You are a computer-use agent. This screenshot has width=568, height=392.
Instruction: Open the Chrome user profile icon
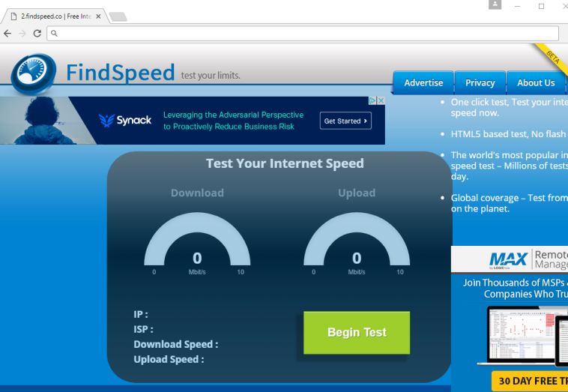click(x=495, y=4)
